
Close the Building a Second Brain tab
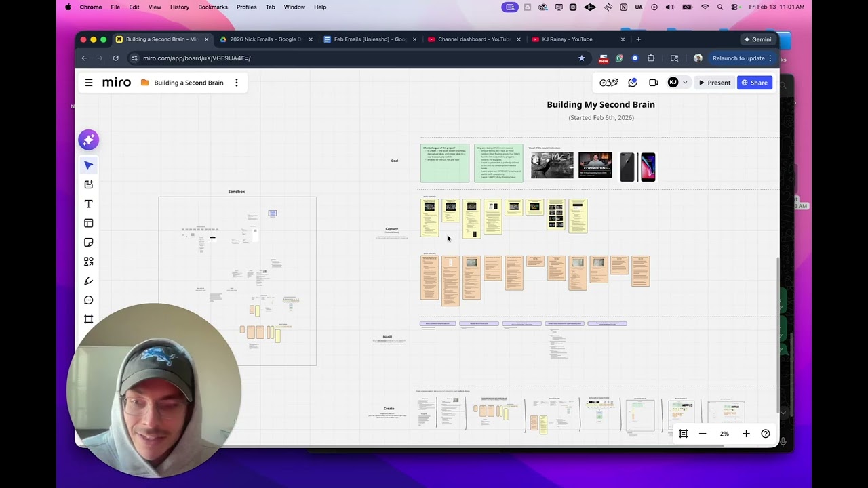[207, 39]
